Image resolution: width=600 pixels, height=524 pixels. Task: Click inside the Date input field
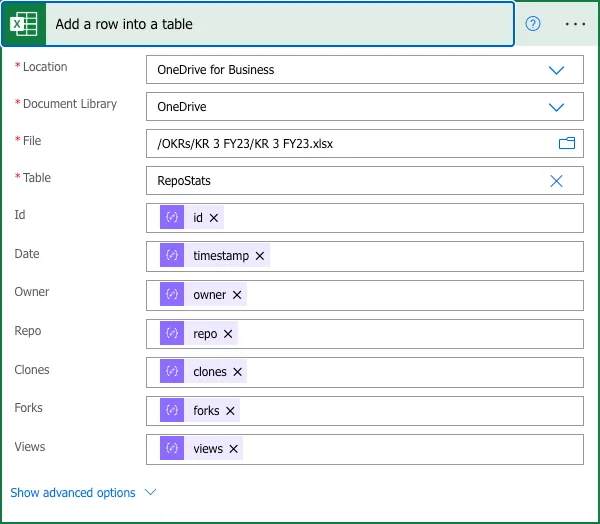coord(365,256)
